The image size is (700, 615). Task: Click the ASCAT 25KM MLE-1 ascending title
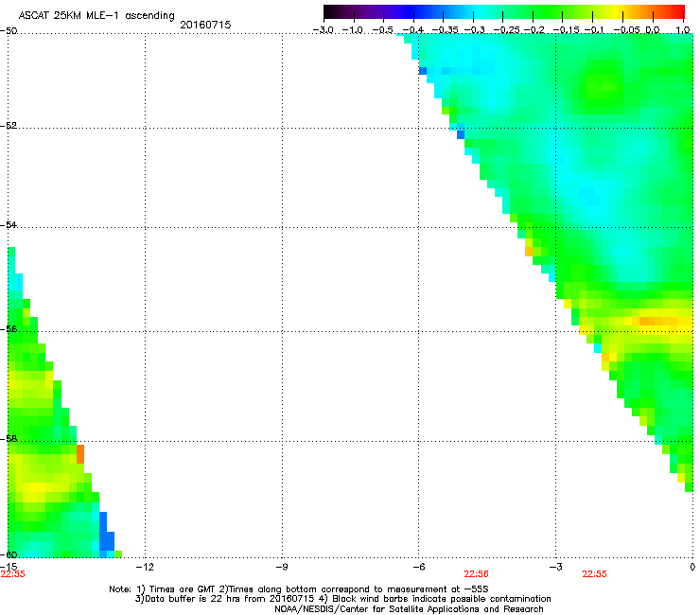pos(96,15)
